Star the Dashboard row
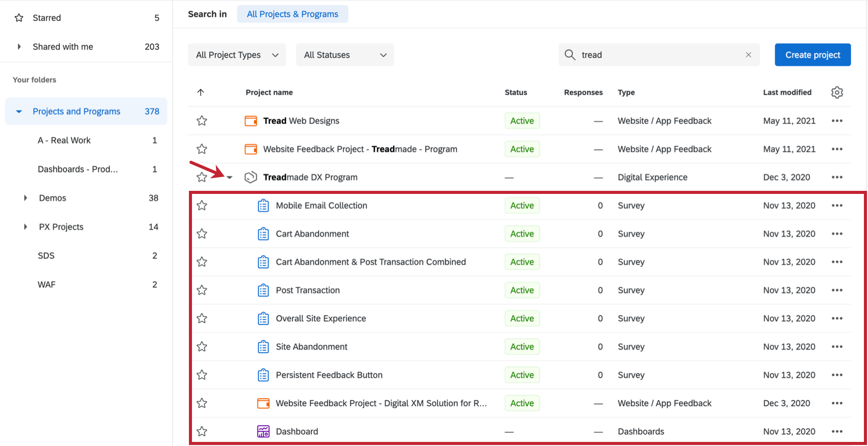 202,431
